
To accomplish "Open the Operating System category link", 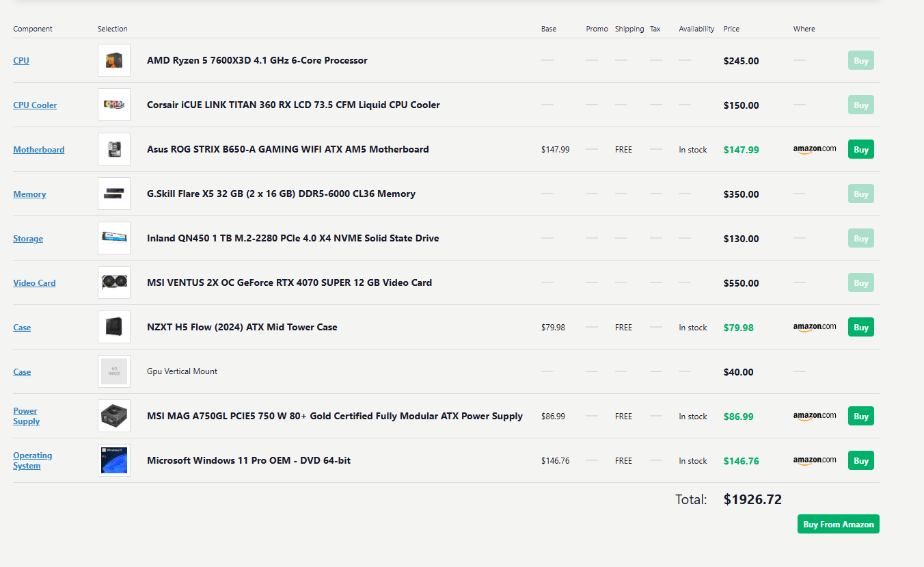I will coord(32,460).
